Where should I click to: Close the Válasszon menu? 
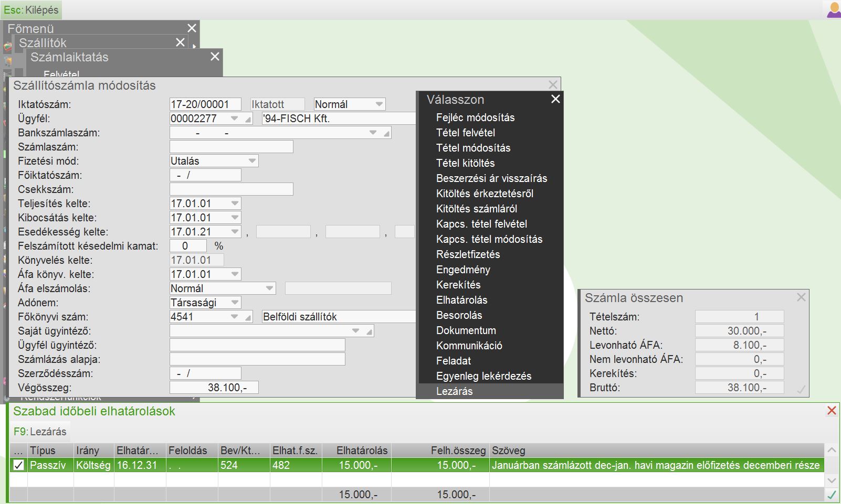555,99
